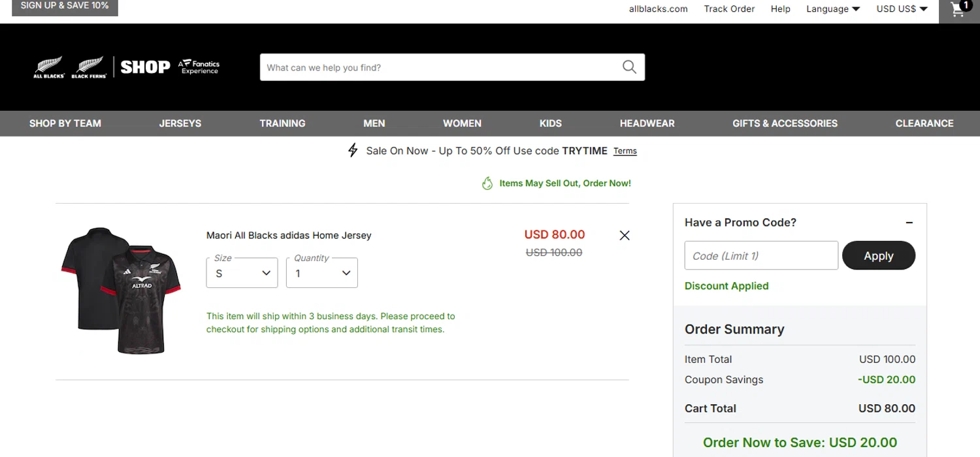Click the Coupon Savings -USD 20.00 value

(887, 380)
